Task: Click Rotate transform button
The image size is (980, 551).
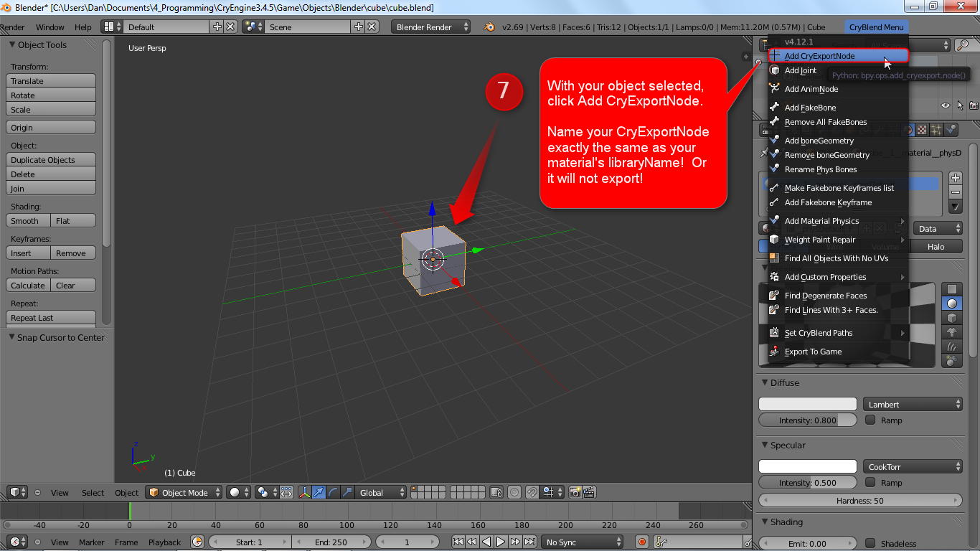Action: pyautogui.click(x=51, y=95)
